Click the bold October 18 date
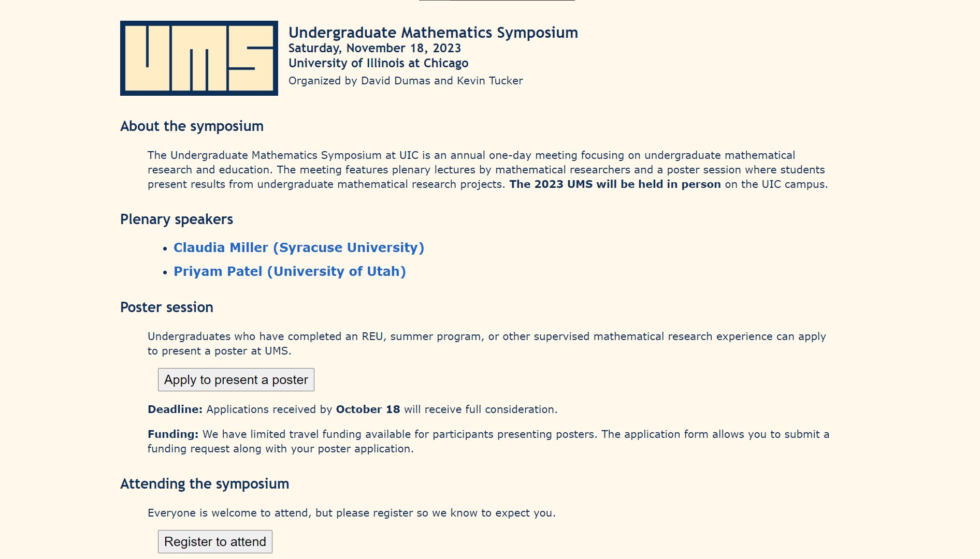This screenshot has width=980, height=559. pyautogui.click(x=368, y=409)
